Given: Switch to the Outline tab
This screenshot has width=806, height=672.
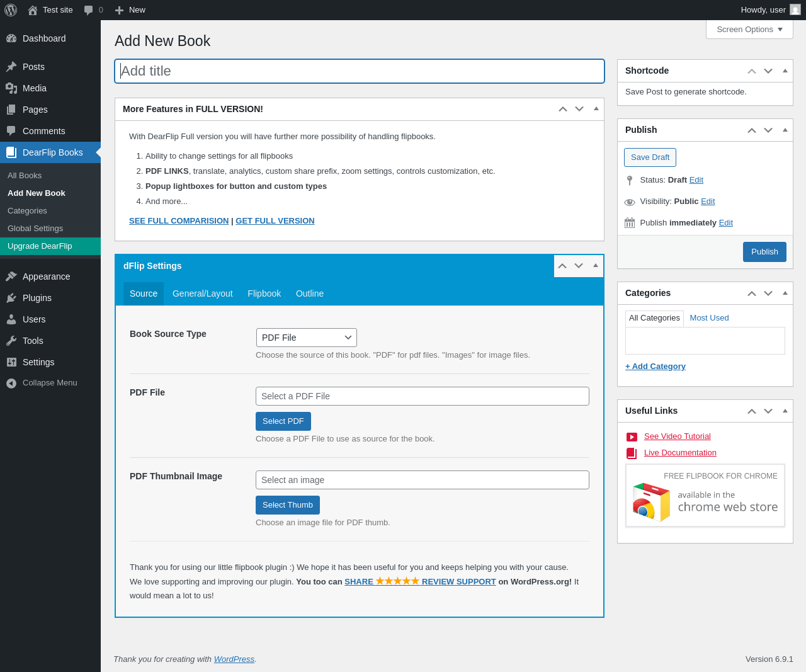Looking at the screenshot, I should pyautogui.click(x=310, y=293).
